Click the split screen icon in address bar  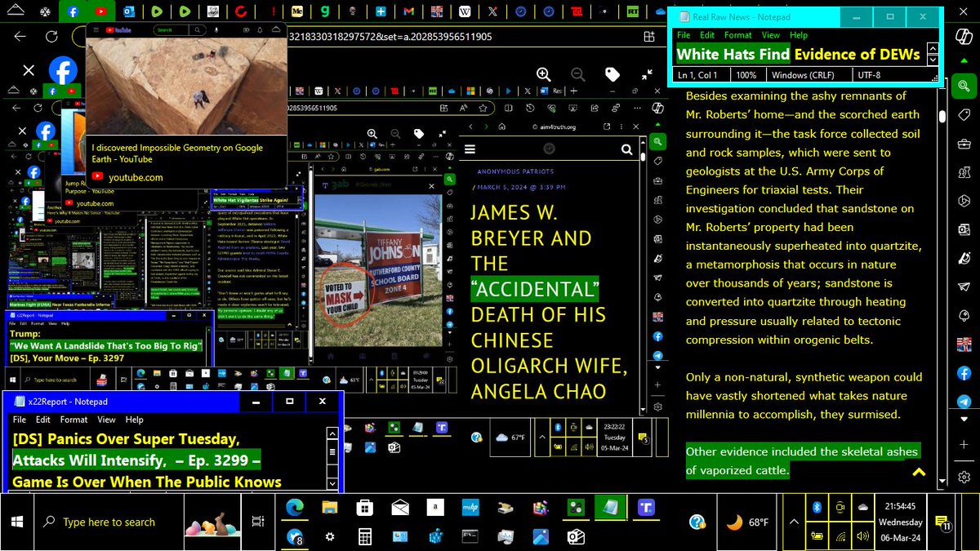(649, 37)
